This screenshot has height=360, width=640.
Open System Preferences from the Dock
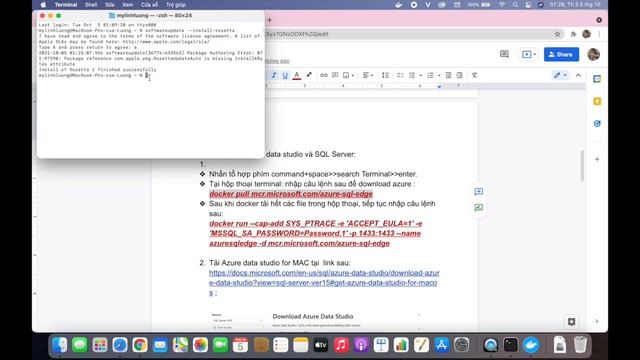coord(462,345)
